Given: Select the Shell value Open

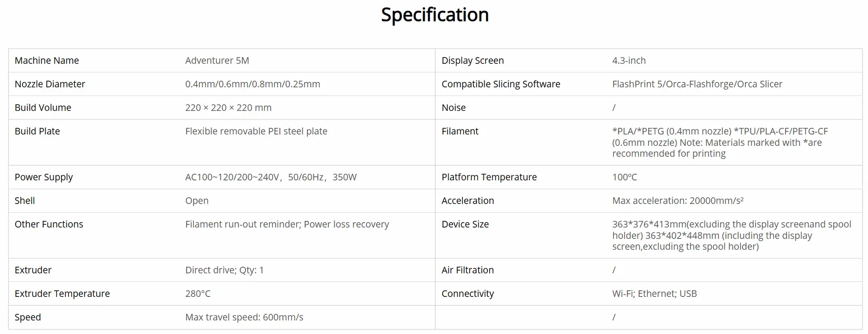Looking at the screenshot, I should click(197, 201).
